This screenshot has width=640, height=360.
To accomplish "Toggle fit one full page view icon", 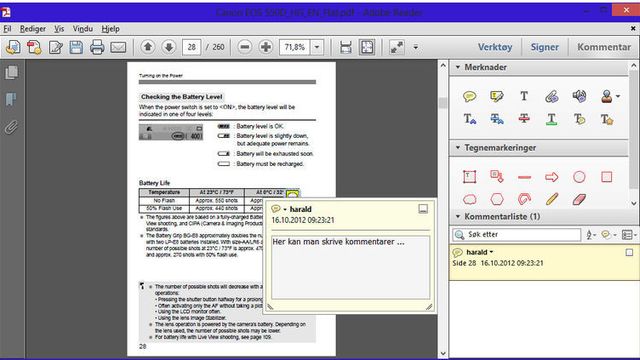I will [x=367, y=47].
